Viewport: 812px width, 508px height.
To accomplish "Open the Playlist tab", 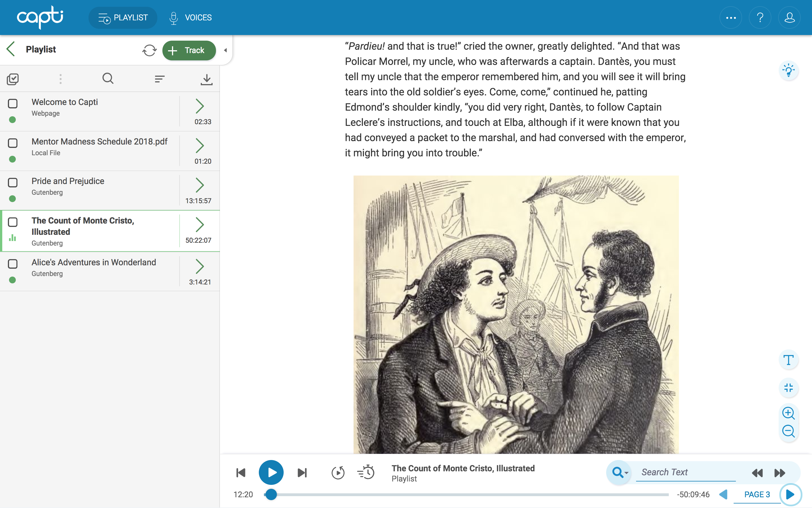I will pos(123,17).
